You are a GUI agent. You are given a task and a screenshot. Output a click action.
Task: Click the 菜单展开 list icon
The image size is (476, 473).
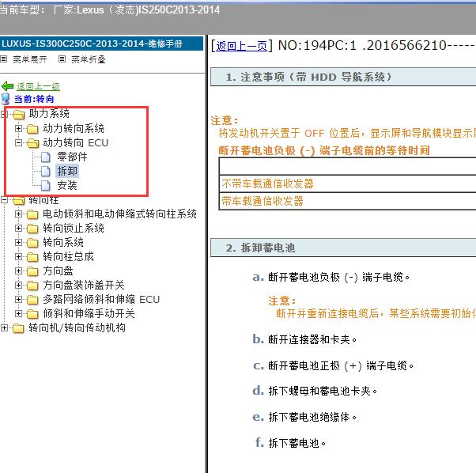4,59
